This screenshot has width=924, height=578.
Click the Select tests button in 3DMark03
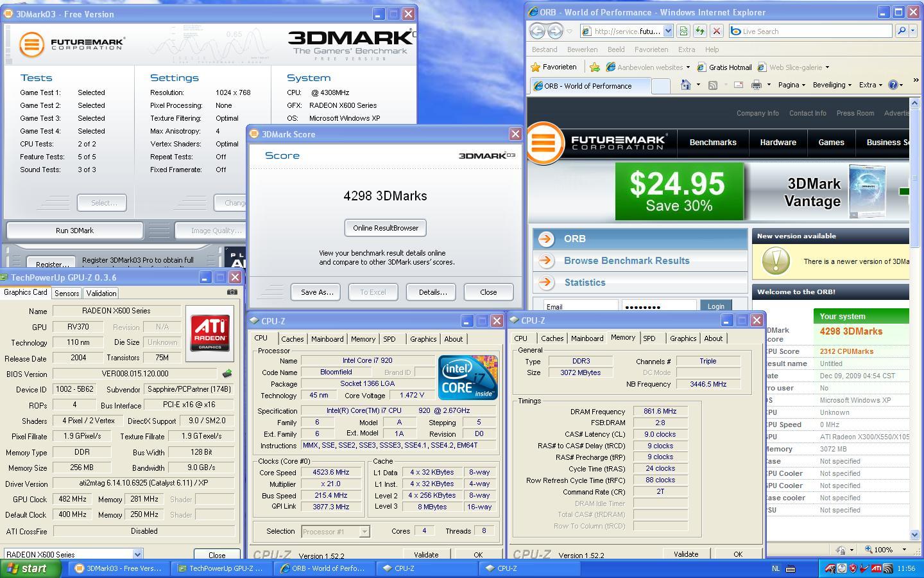(102, 203)
